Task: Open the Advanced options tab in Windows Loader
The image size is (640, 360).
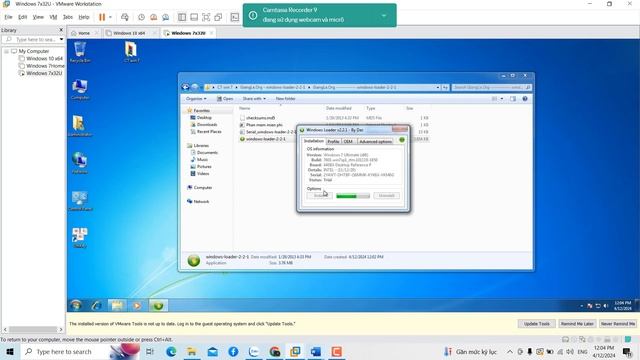Action: coord(376,141)
